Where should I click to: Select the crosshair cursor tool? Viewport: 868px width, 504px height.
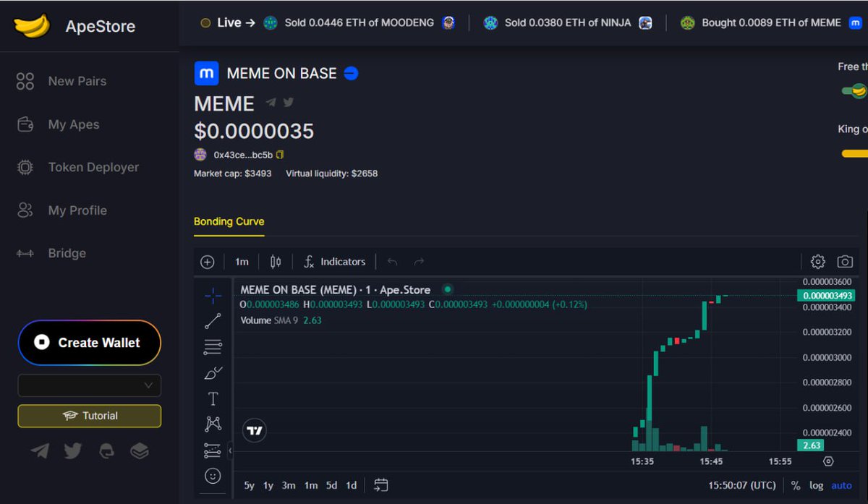click(213, 295)
